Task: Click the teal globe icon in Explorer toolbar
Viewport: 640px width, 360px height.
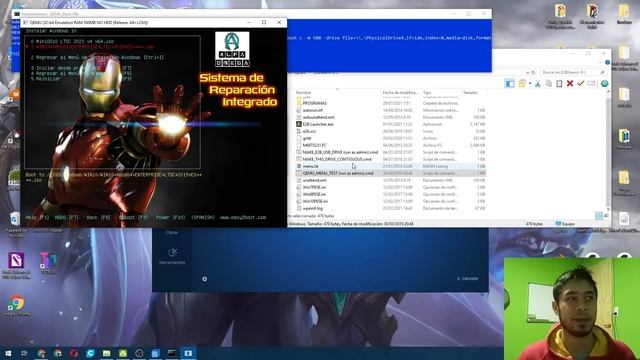Action: (604, 84)
